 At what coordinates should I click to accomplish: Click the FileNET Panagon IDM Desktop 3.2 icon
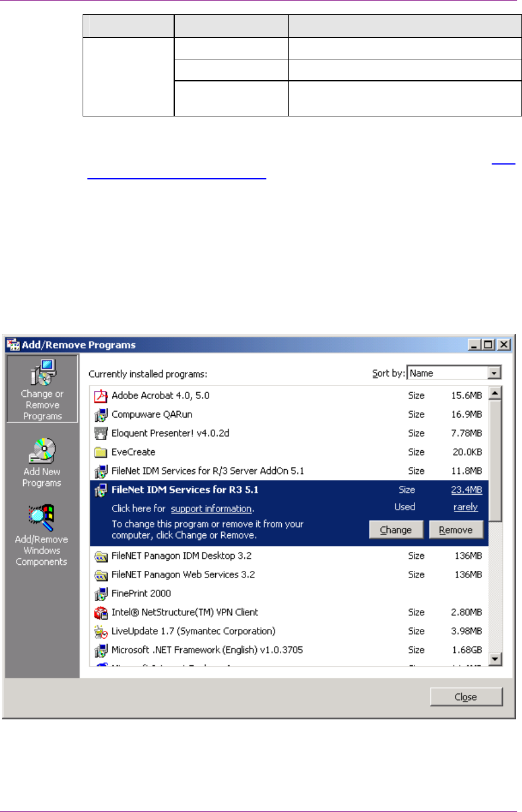[101, 556]
